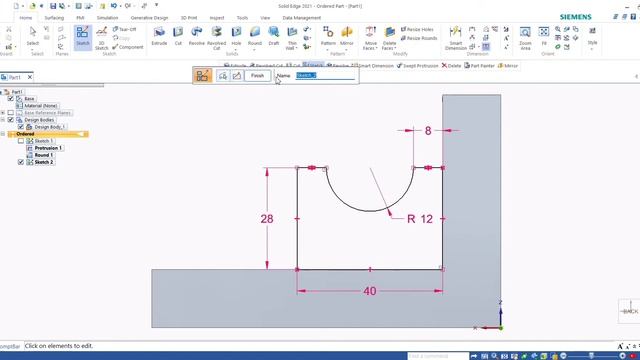Switch to the 3D Print tab
This screenshot has height=360, width=640.
[x=189, y=18]
